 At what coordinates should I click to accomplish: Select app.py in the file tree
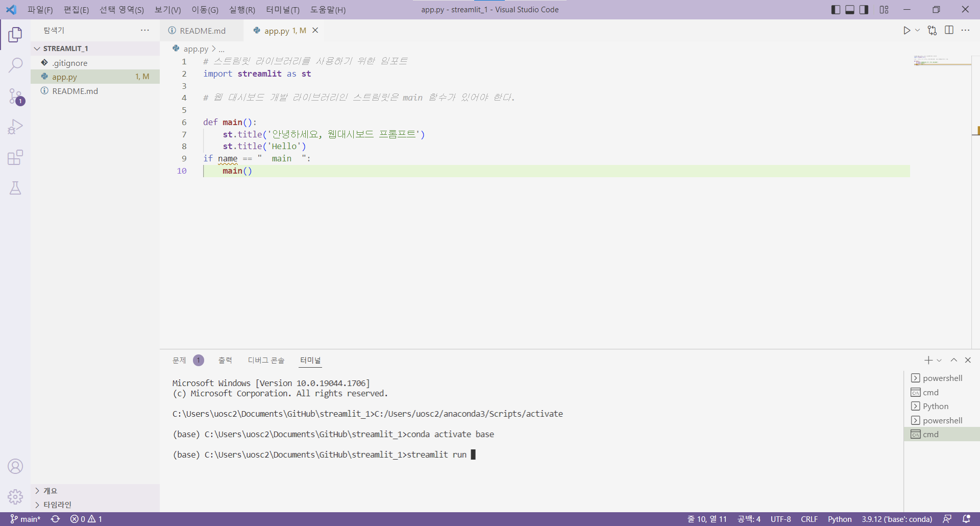pos(95,77)
